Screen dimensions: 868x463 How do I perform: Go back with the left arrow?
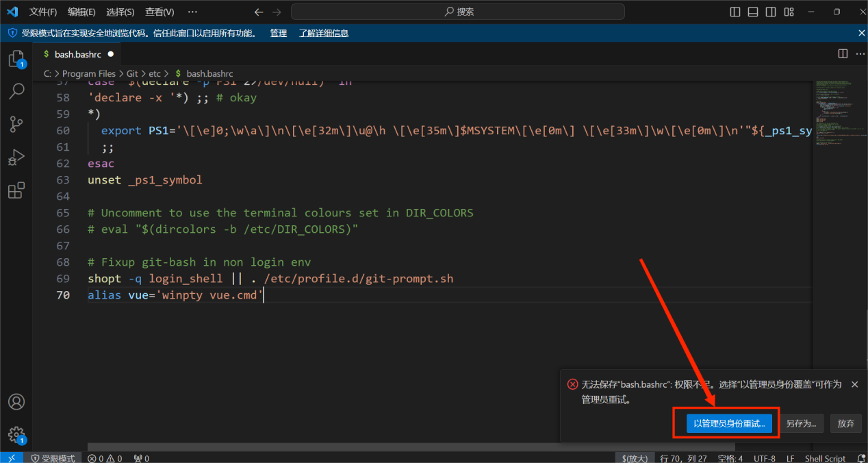[258, 12]
